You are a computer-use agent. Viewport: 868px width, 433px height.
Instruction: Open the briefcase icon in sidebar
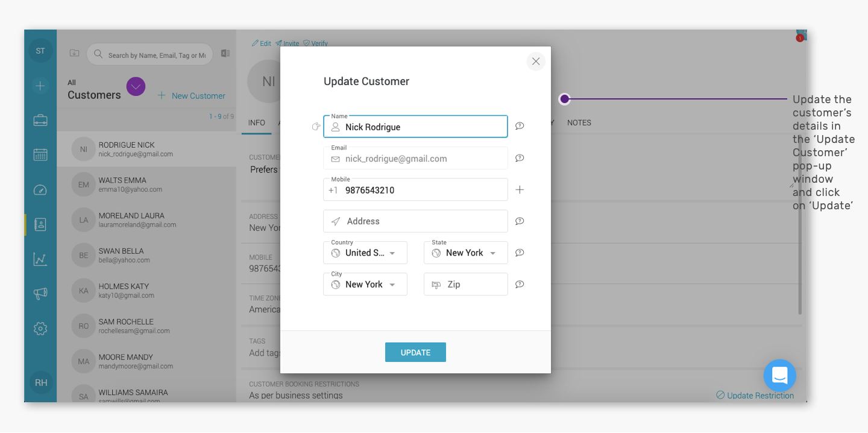[40, 120]
